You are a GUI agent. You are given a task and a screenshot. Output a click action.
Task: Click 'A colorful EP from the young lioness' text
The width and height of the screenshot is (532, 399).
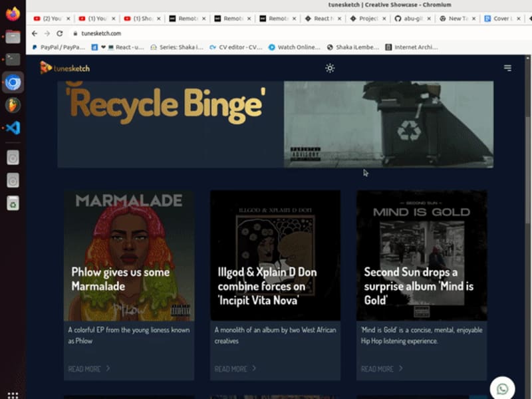point(128,335)
